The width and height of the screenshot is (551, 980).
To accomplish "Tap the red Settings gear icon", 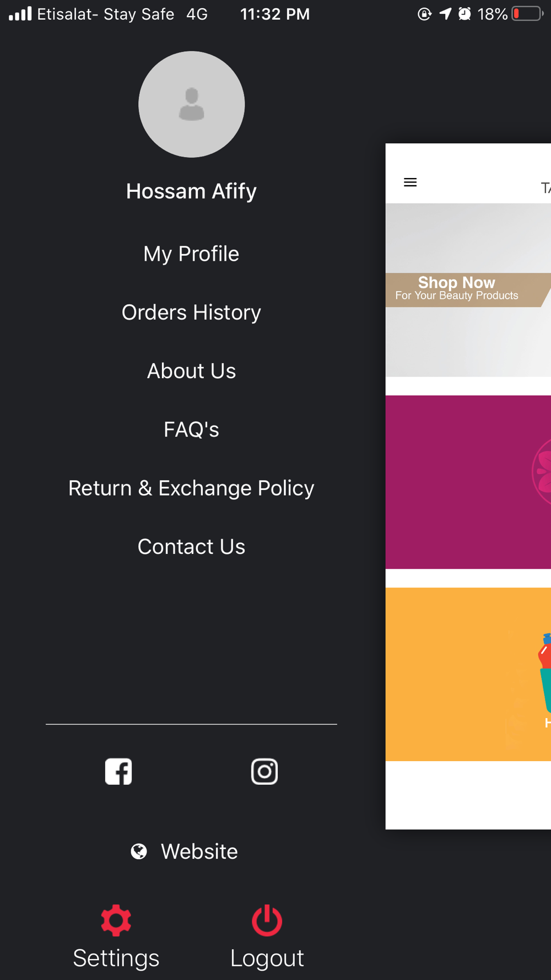I will [116, 920].
